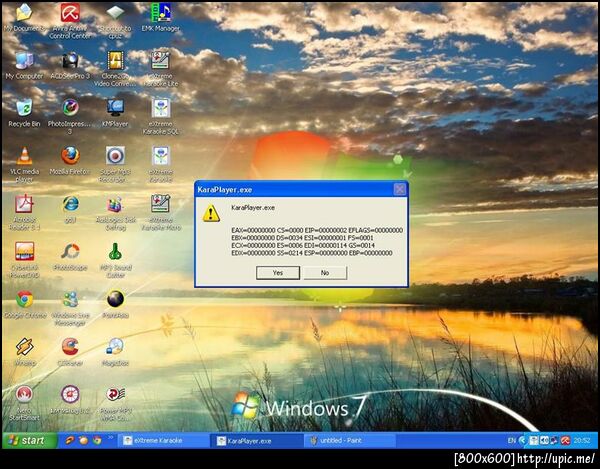Open the ACDSee Pro 3 icon
This screenshot has height=469, width=600.
[x=70, y=66]
